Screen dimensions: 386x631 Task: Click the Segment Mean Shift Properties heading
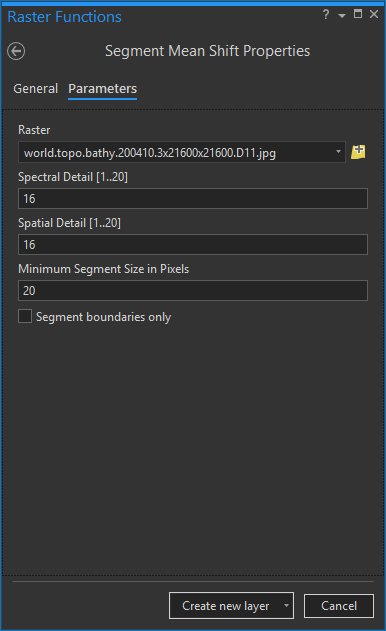[207, 51]
